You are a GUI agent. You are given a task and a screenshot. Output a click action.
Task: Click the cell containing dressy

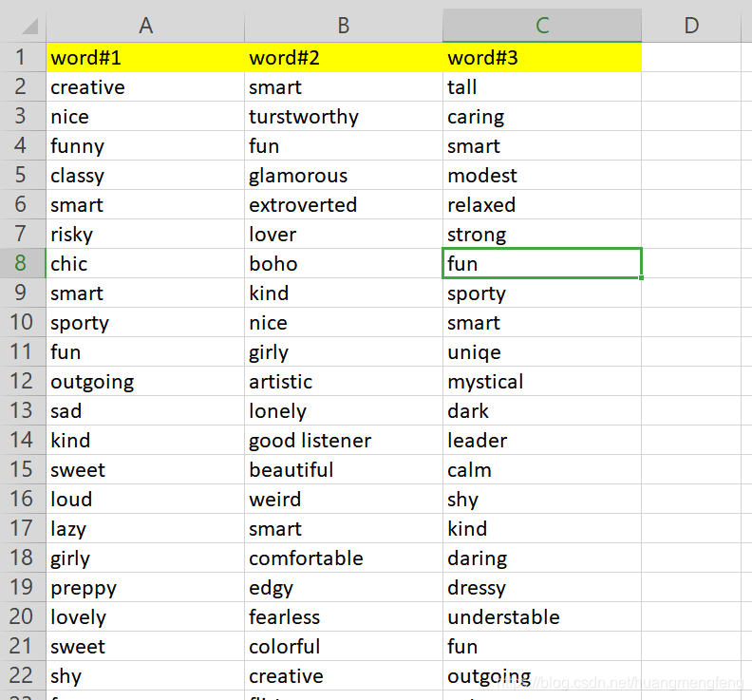[542, 587]
